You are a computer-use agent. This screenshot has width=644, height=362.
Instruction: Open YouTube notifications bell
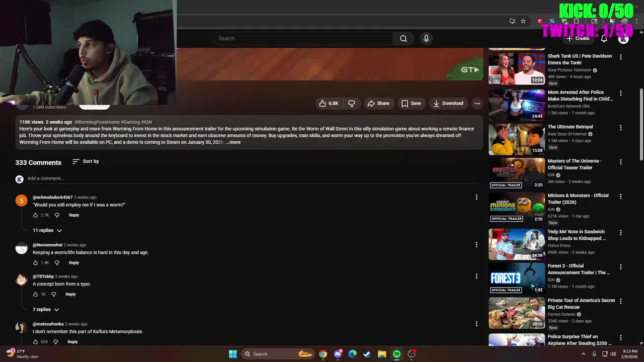[604, 38]
